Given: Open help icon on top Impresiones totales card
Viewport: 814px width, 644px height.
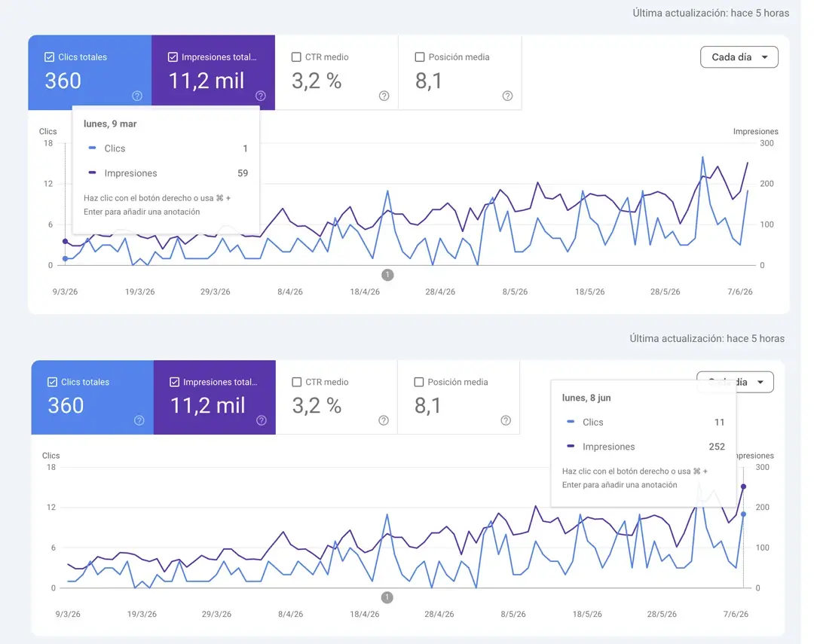Looking at the screenshot, I should (261, 96).
